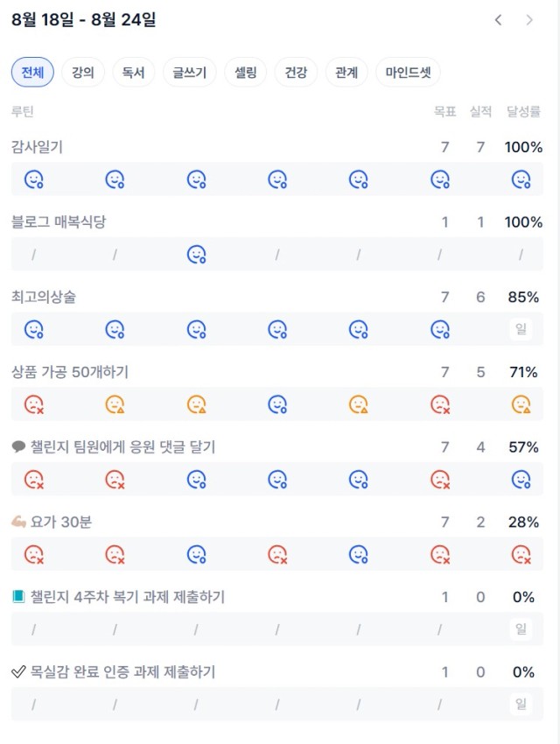The image size is (560, 744).
Task: Click the blue smiley in 블로그 매복식당 row
Action: 196,255
